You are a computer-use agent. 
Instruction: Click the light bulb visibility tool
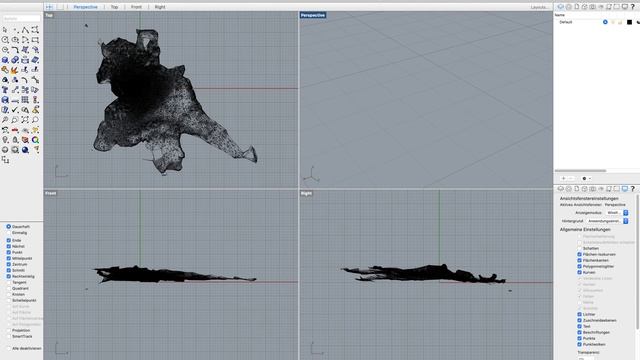5,140
